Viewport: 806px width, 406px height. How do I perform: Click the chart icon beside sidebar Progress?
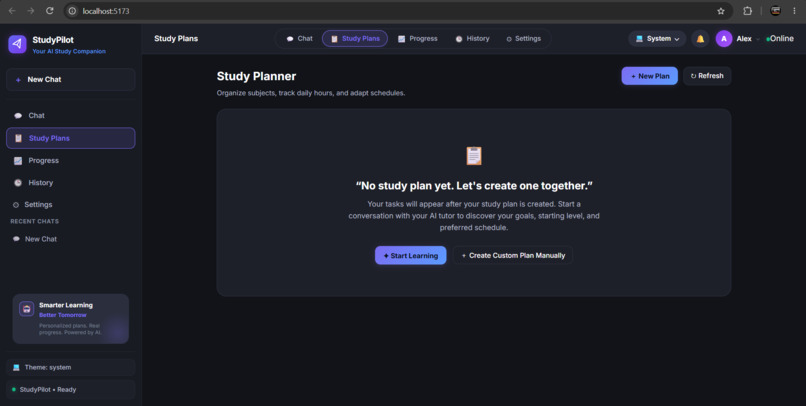coord(18,160)
